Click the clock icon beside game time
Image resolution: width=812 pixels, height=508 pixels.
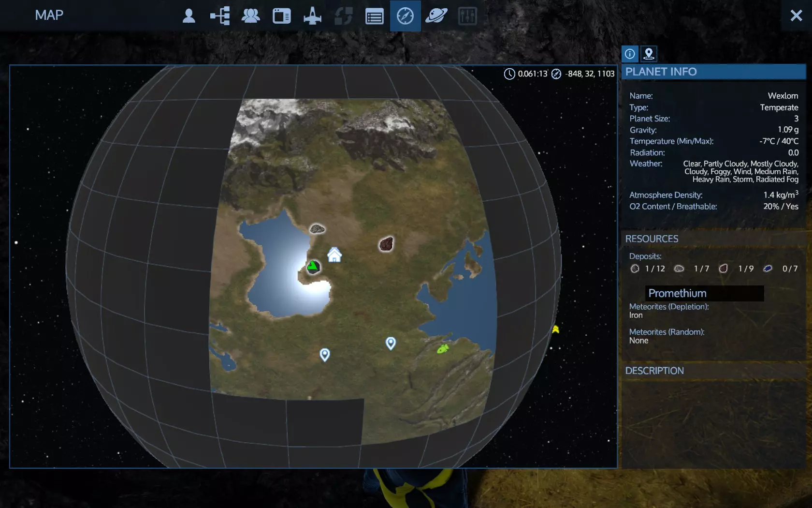[x=509, y=74]
